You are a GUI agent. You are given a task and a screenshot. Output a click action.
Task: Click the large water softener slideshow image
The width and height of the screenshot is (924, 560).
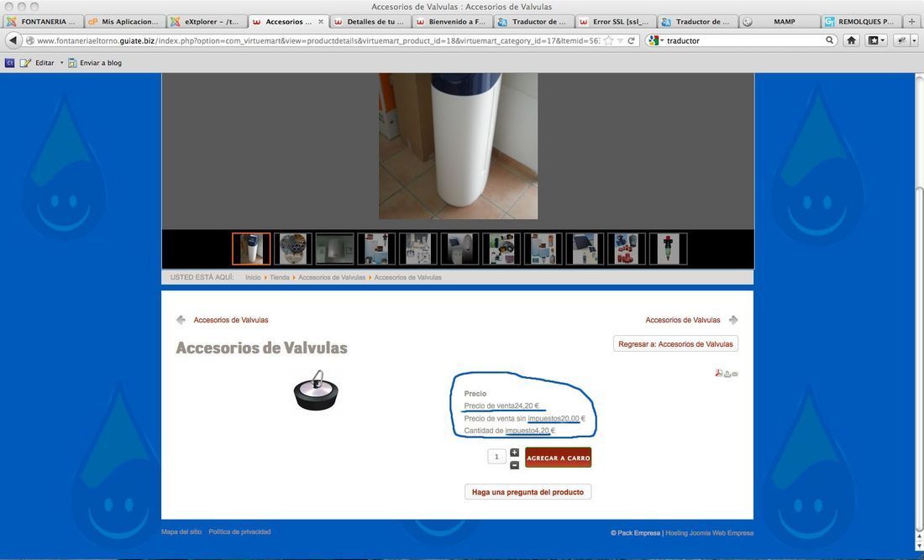[x=458, y=146]
